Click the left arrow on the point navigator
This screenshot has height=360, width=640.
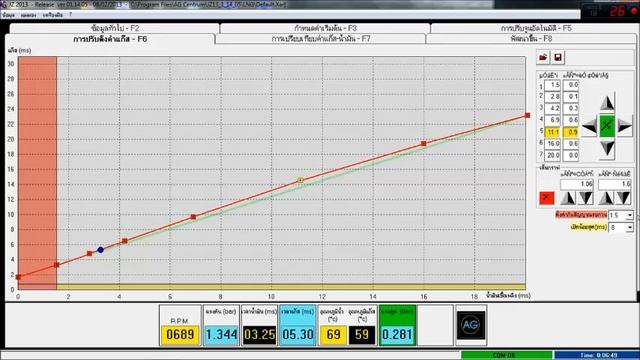pos(589,126)
